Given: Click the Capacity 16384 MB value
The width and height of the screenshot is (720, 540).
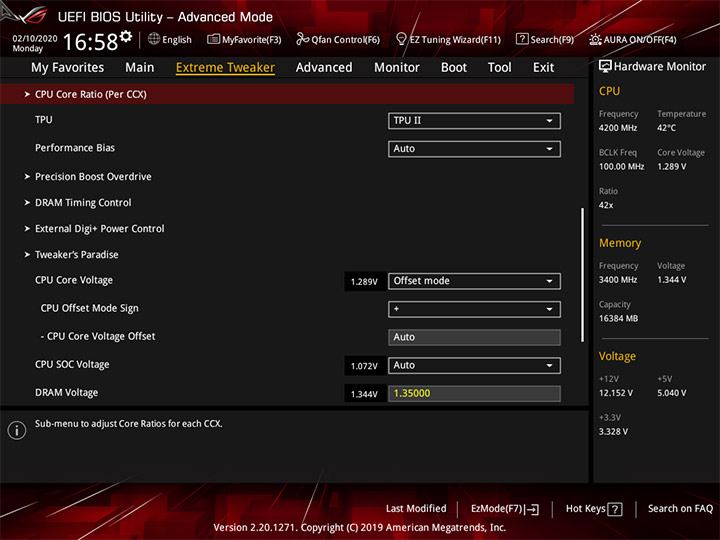Looking at the screenshot, I should 618,318.
